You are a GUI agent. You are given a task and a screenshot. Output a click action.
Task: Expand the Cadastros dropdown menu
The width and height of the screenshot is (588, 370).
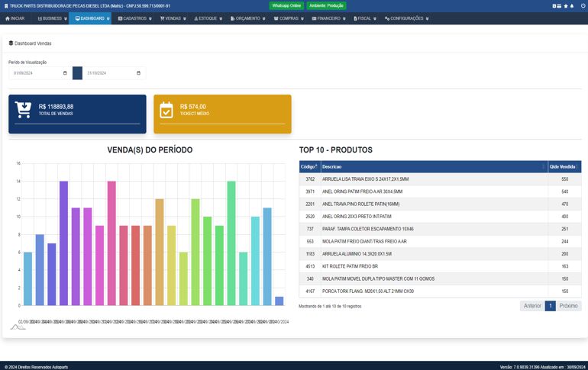coord(135,18)
